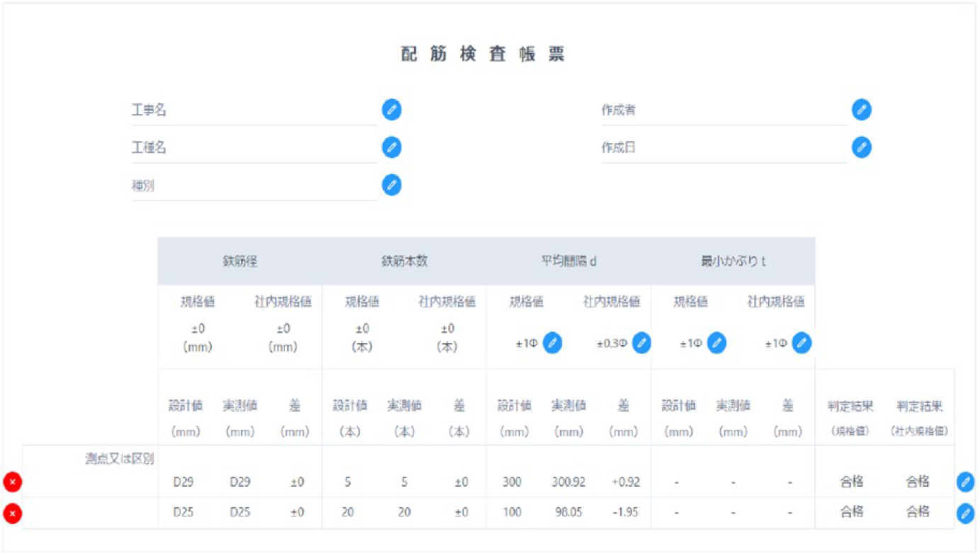Click the -1.95 difference cell
This screenshot has width=980, height=554.
tap(626, 512)
